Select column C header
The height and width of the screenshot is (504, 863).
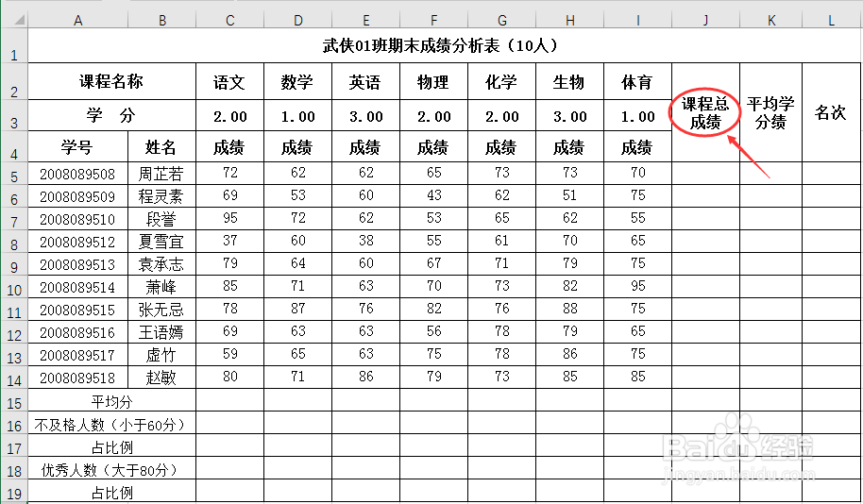(x=230, y=21)
